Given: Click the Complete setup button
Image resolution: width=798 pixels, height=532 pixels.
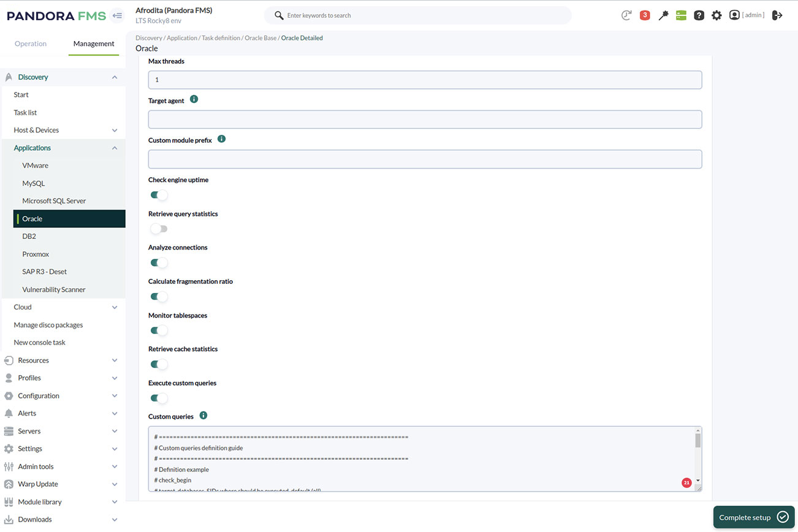Looking at the screenshot, I should click(x=753, y=517).
